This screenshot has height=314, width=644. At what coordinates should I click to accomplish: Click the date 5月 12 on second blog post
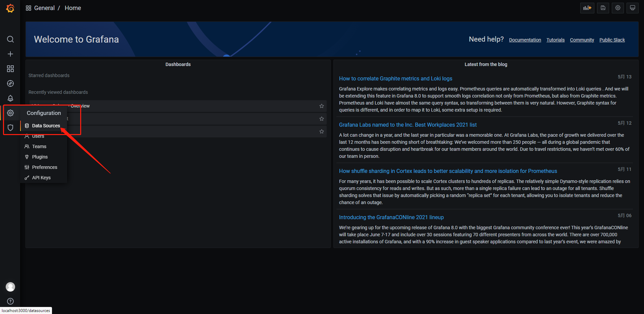[x=625, y=123]
